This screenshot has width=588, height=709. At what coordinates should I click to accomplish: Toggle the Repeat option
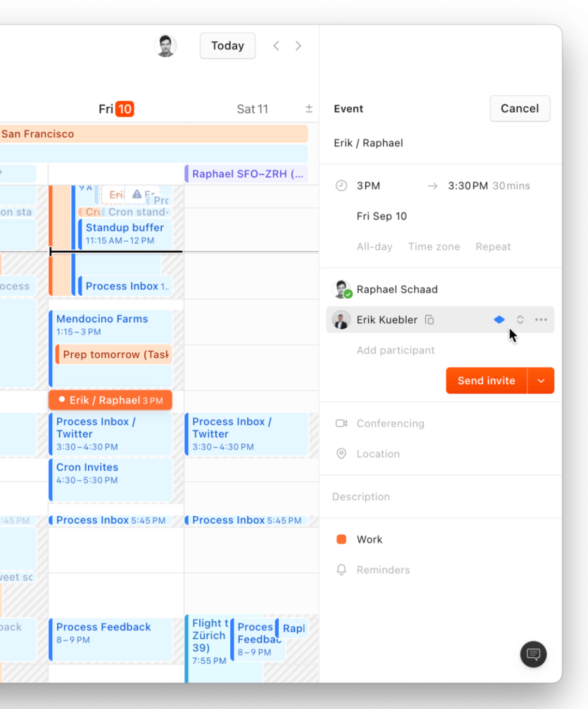pos(493,247)
